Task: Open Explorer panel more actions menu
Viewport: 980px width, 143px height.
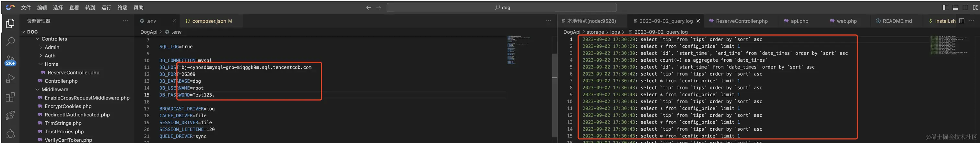Action: (x=125, y=21)
